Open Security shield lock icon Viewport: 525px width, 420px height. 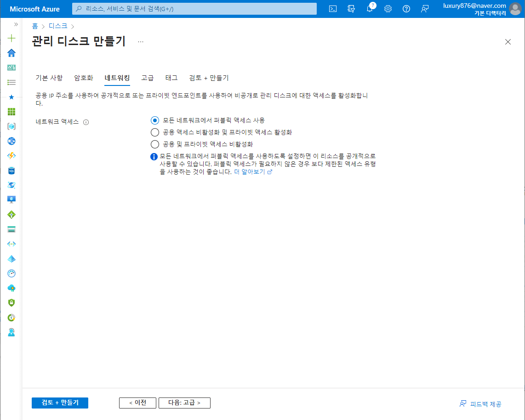click(x=11, y=303)
